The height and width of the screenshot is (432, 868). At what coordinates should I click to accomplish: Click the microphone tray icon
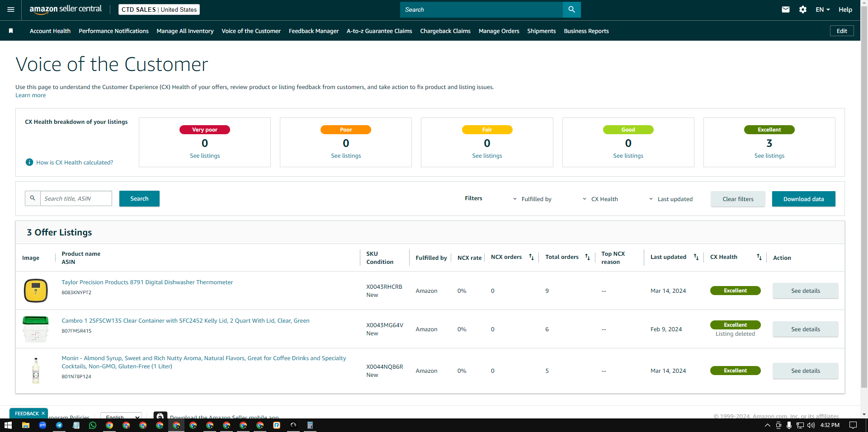789,425
